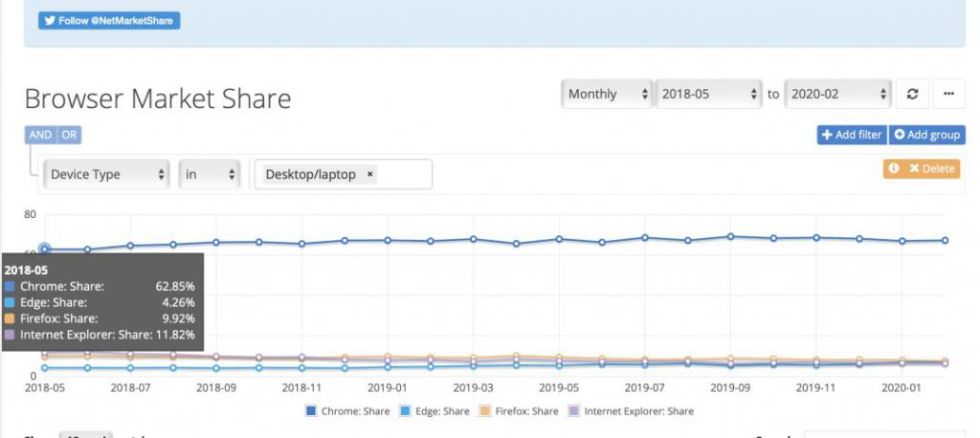Viewport: 980px width, 438px height.
Task: Click tooltip Edge share value 4.26%
Action: click(x=178, y=302)
